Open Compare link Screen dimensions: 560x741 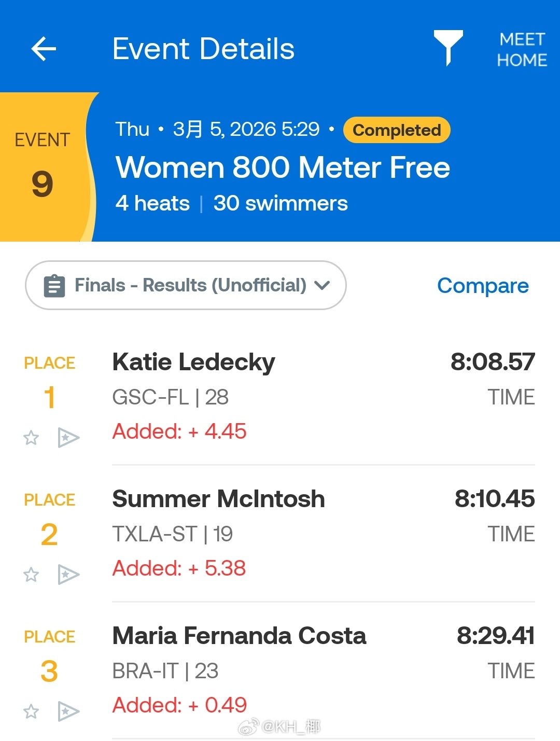[x=482, y=286]
